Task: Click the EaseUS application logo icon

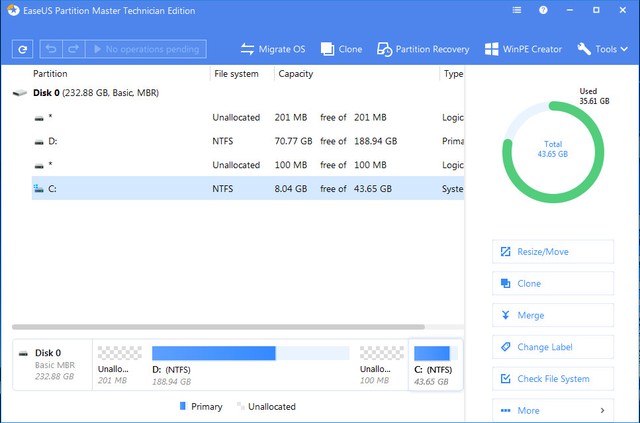Action: (13, 10)
